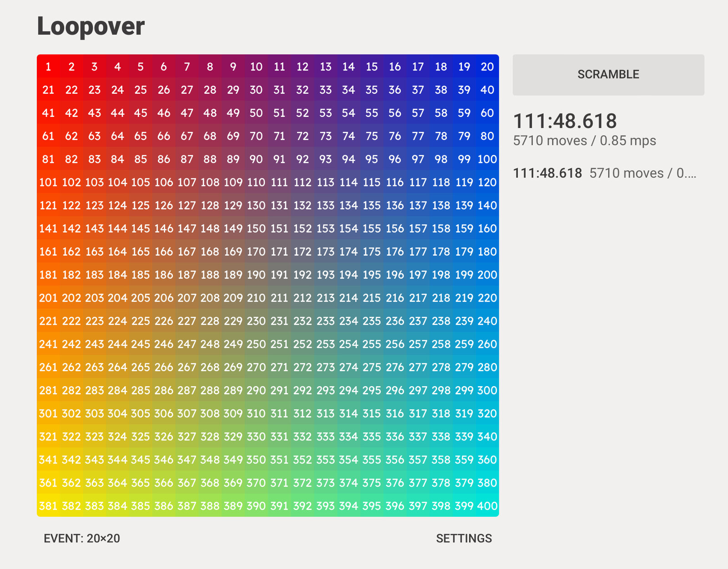Click tile number 1
The width and height of the screenshot is (728, 569).
pyautogui.click(x=48, y=66)
